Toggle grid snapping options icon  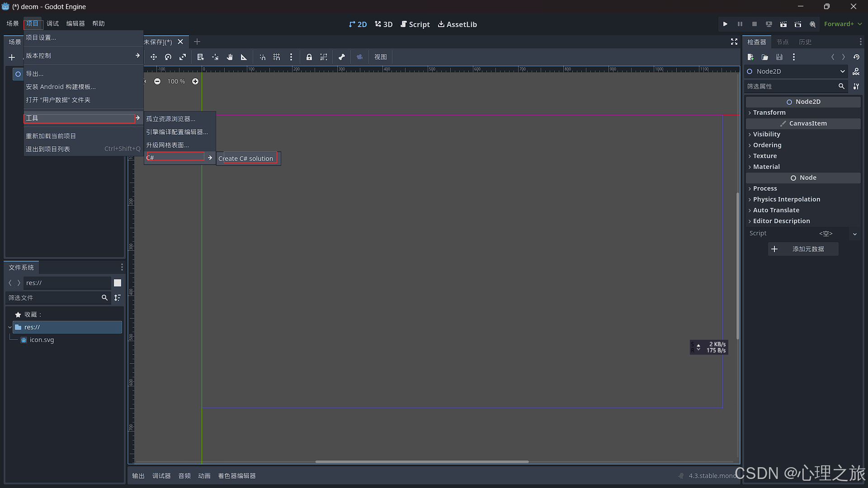(x=291, y=57)
